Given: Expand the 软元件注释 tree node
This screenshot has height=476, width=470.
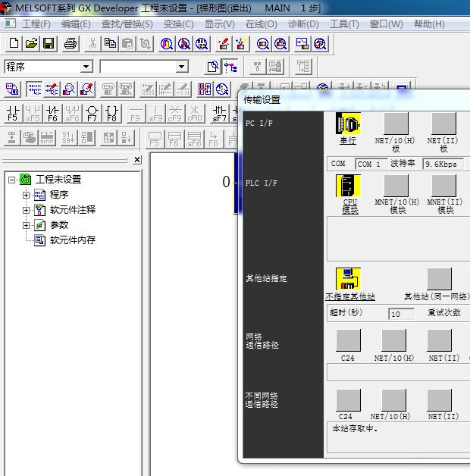Looking at the screenshot, I should pos(27,210).
